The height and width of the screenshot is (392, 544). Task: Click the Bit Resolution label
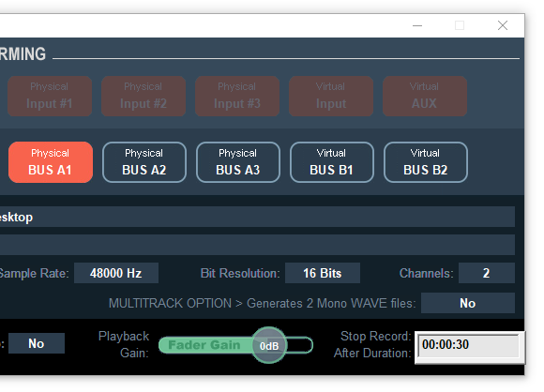click(240, 273)
